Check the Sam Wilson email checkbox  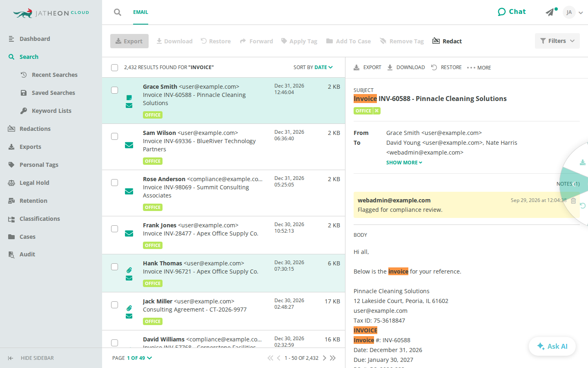tap(115, 136)
